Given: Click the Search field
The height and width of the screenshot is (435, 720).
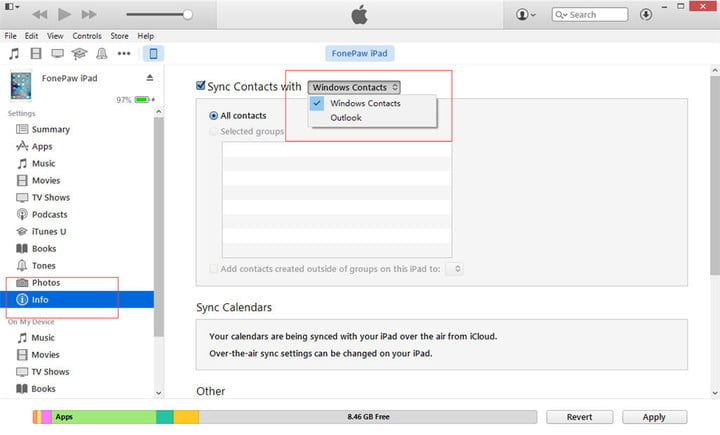Looking at the screenshot, I should click(590, 15).
